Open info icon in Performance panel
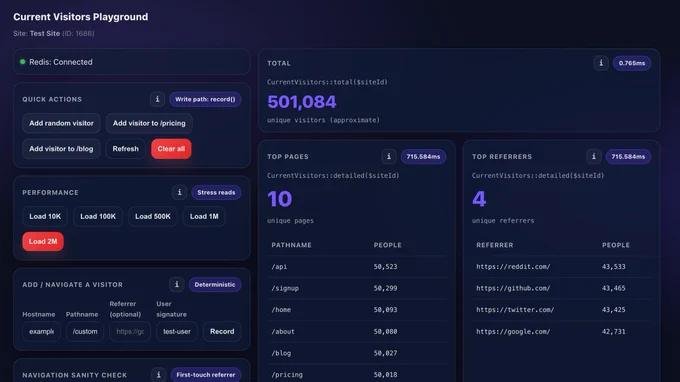680x382 pixels. pos(180,192)
